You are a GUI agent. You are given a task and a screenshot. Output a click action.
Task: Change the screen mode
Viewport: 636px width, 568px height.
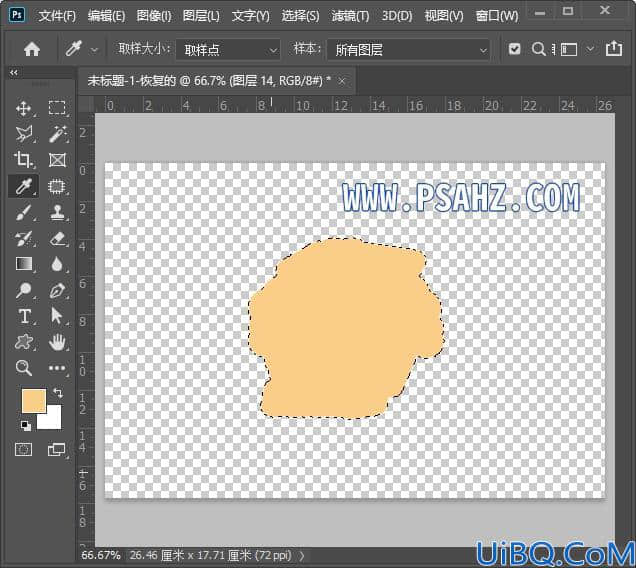pos(56,450)
